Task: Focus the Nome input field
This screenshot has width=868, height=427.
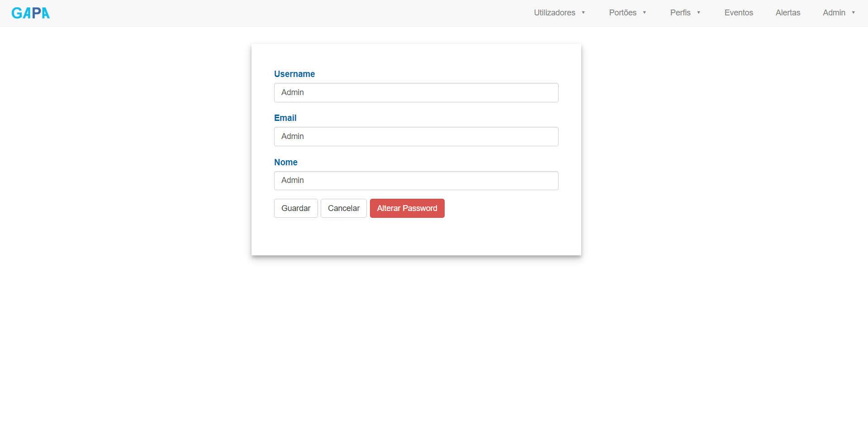Action: 416,181
